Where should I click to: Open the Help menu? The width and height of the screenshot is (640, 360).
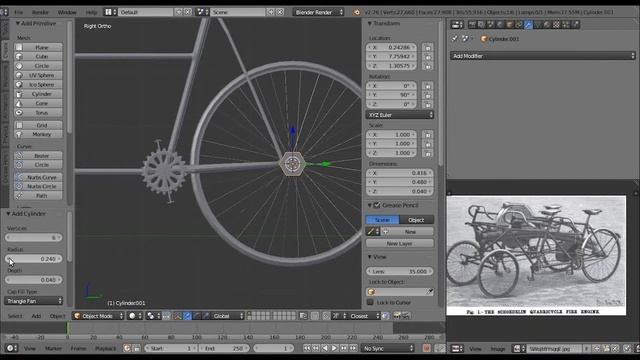(x=91, y=12)
